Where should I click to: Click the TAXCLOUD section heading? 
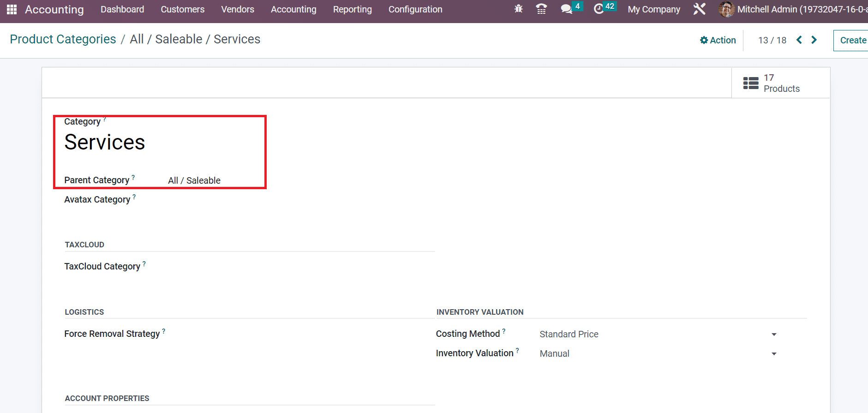click(84, 245)
